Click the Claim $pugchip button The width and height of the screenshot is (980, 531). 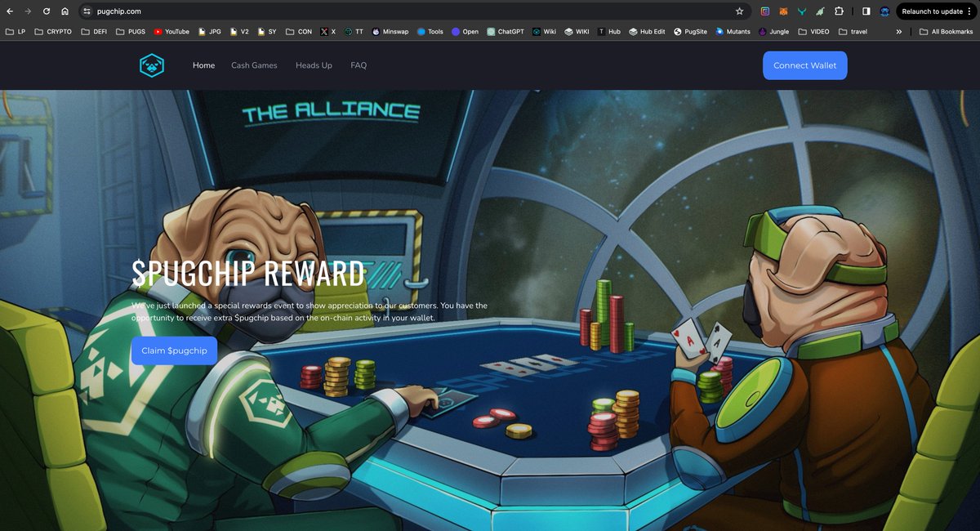pos(174,350)
